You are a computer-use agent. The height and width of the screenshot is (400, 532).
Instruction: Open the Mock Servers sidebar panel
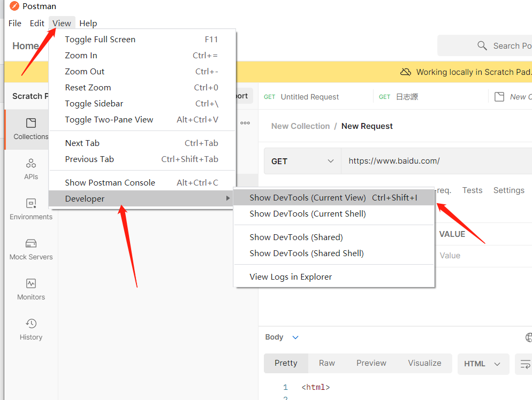click(x=31, y=249)
